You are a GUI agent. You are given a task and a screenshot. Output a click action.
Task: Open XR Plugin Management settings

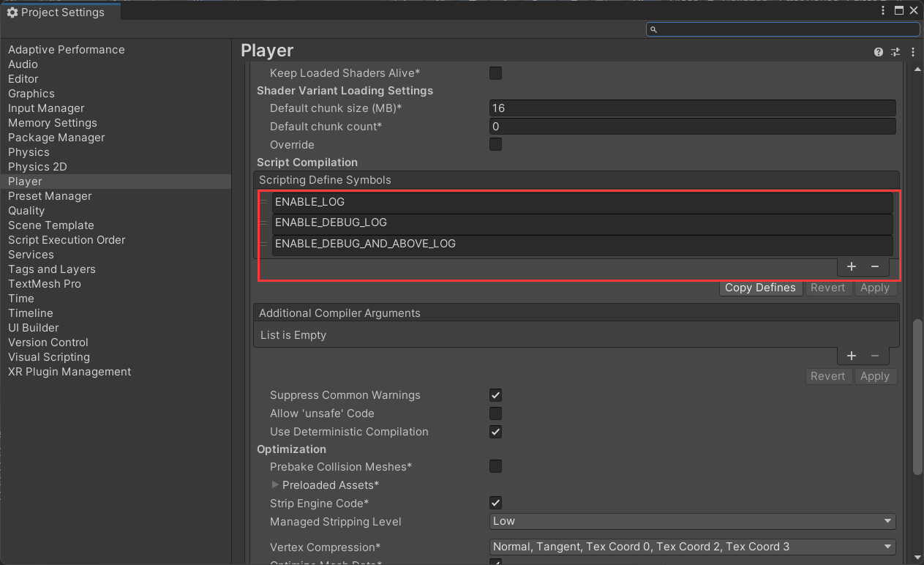click(x=70, y=372)
